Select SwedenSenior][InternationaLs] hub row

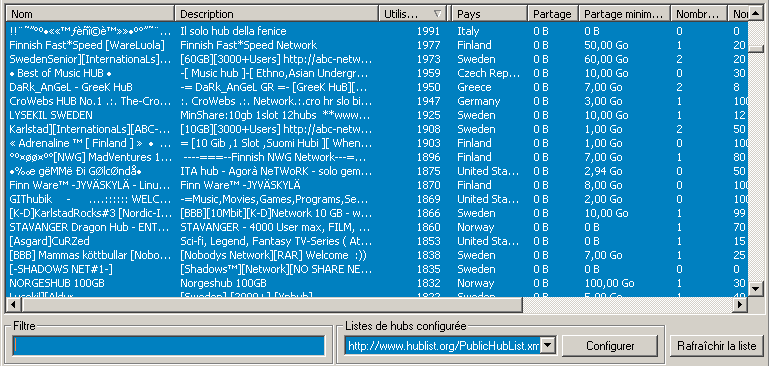click(377, 59)
